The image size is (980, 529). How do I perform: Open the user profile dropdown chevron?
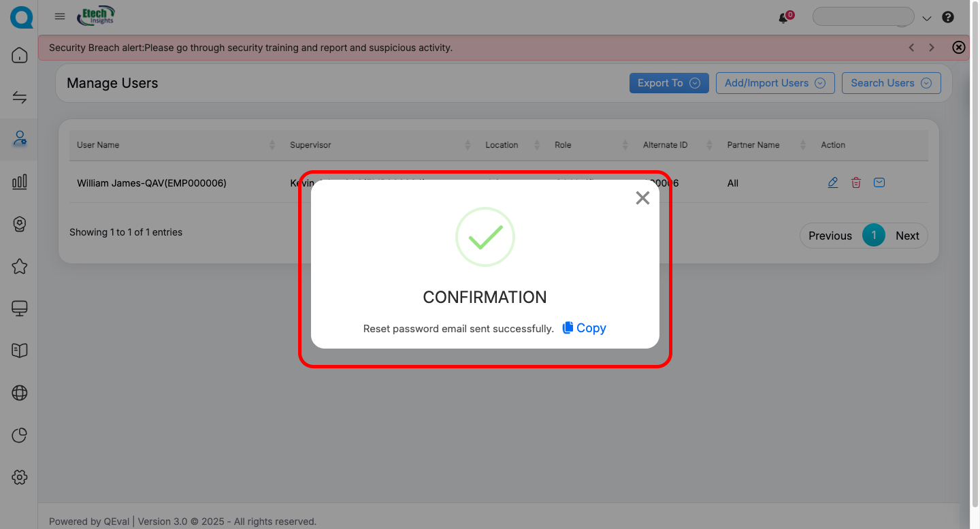tap(926, 18)
